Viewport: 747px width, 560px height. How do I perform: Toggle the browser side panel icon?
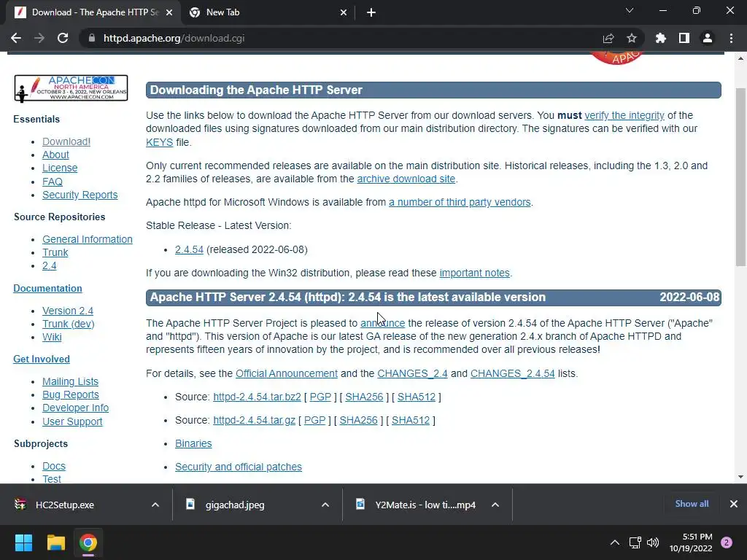684,38
